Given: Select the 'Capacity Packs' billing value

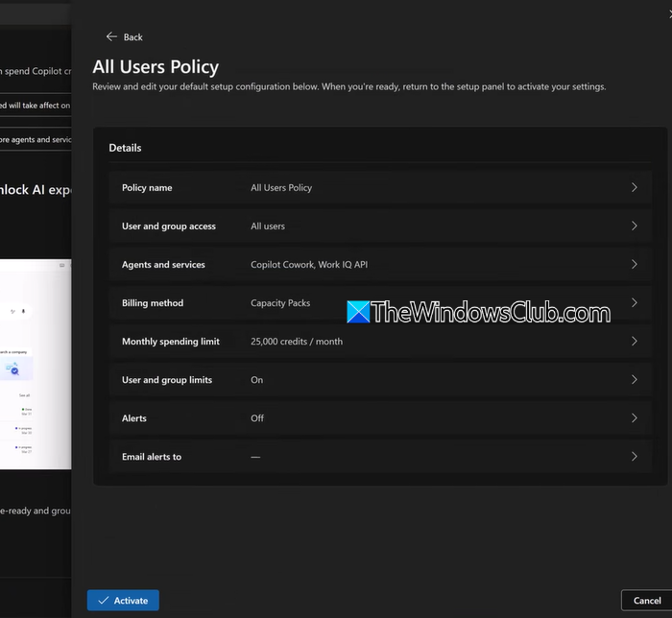Looking at the screenshot, I should click(x=280, y=303).
